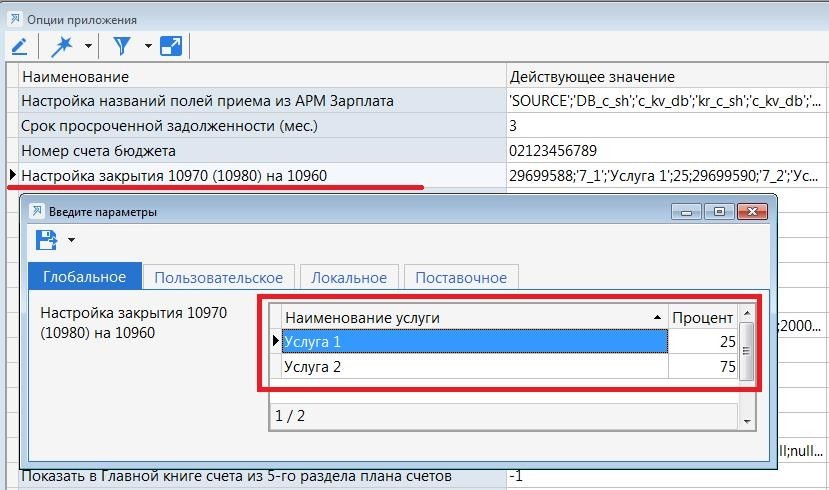Screen dimensions: 829x490
Task: Click the percent cell with value 25
Action: point(703,341)
